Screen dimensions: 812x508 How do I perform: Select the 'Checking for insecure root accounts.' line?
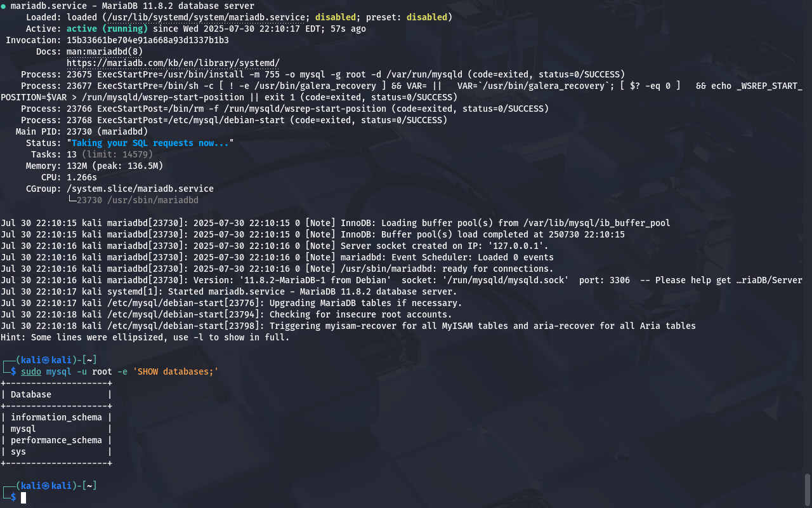pos(226,314)
